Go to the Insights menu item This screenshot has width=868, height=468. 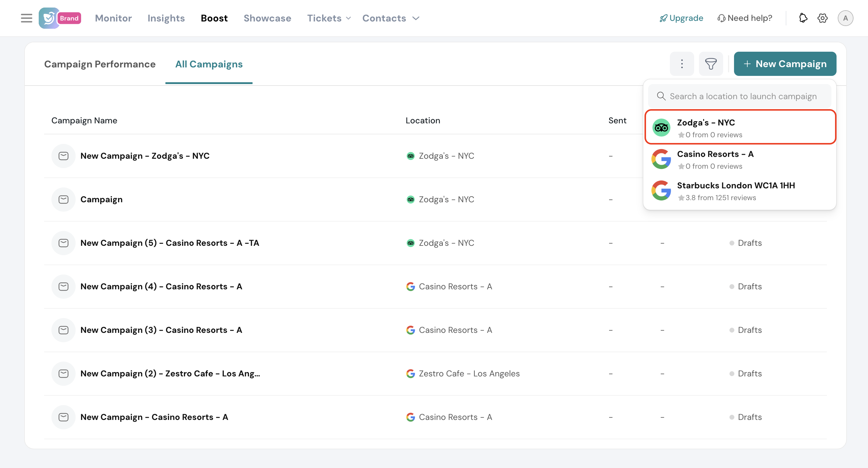(x=166, y=18)
